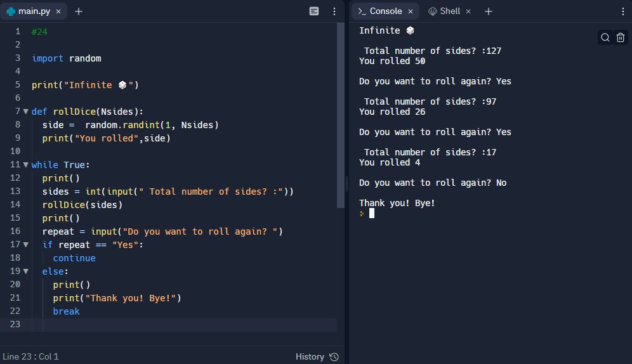Image resolution: width=632 pixels, height=364 pixels.
Task: Click the 'continue' statement
Action: click(74, 258)
